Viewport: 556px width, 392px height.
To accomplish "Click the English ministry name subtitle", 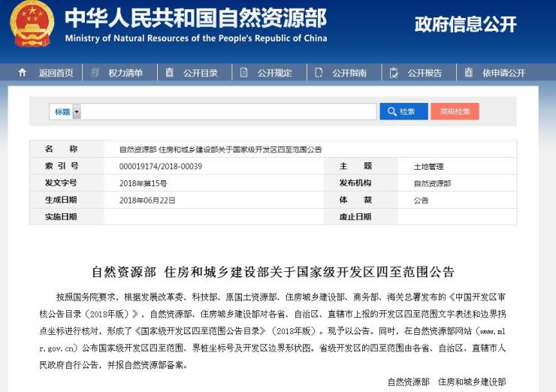I will (196, 38).
